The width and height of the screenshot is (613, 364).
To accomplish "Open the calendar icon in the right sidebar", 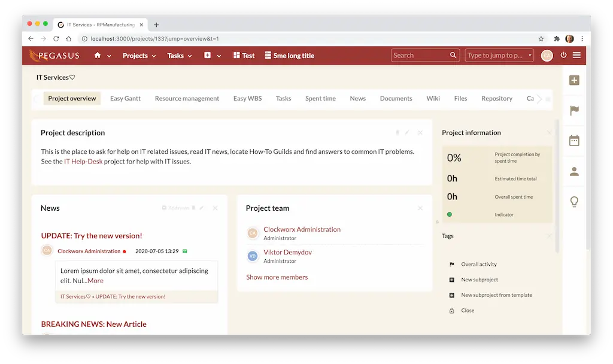I will point(574,139).
